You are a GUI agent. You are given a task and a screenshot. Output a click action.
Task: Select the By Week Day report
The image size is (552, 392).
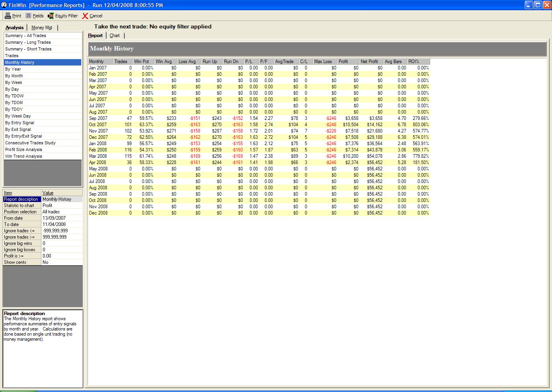pyautogui.click(x=18, y=116)
